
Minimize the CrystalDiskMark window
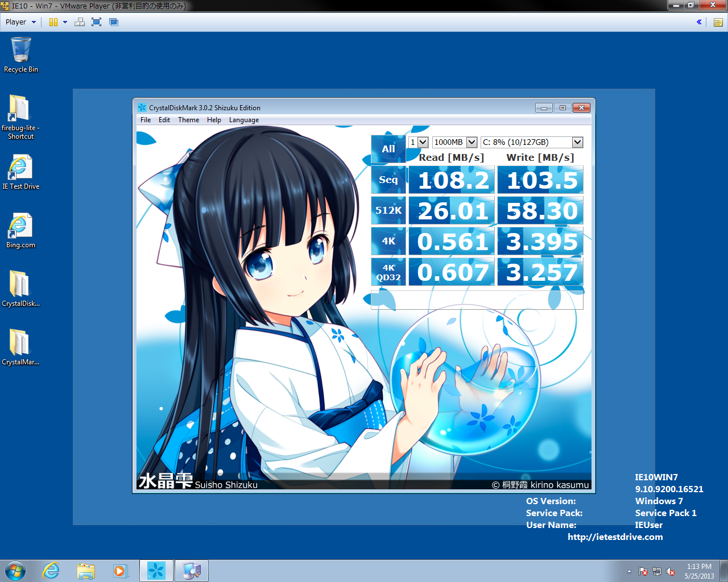pyautogui.click(x=544, y=107)
